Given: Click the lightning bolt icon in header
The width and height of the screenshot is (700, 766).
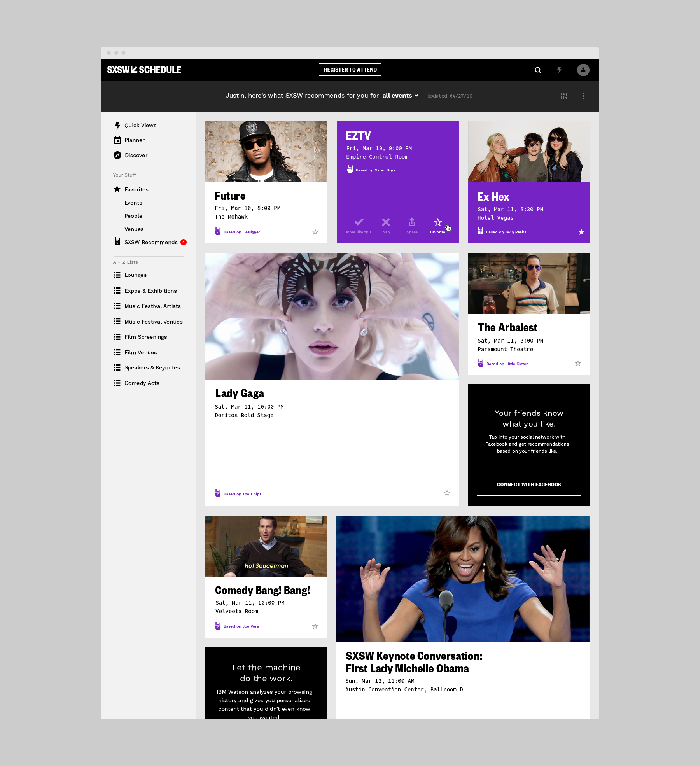Looking at the screenshot, I should point(559,70).
